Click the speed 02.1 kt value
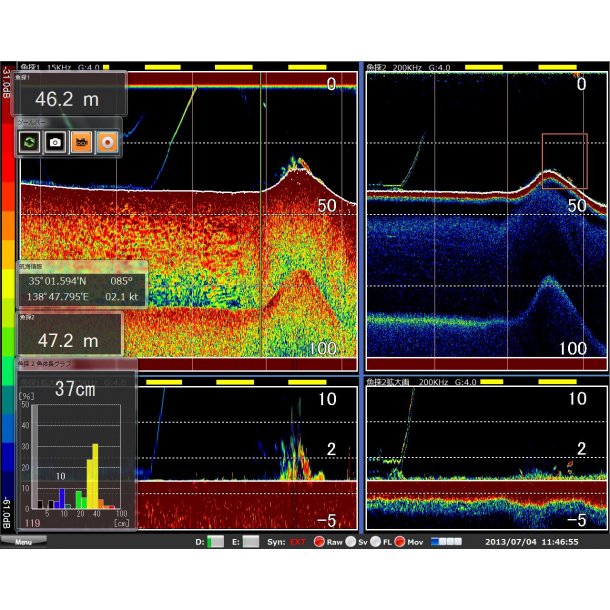 tap(121, 297)
